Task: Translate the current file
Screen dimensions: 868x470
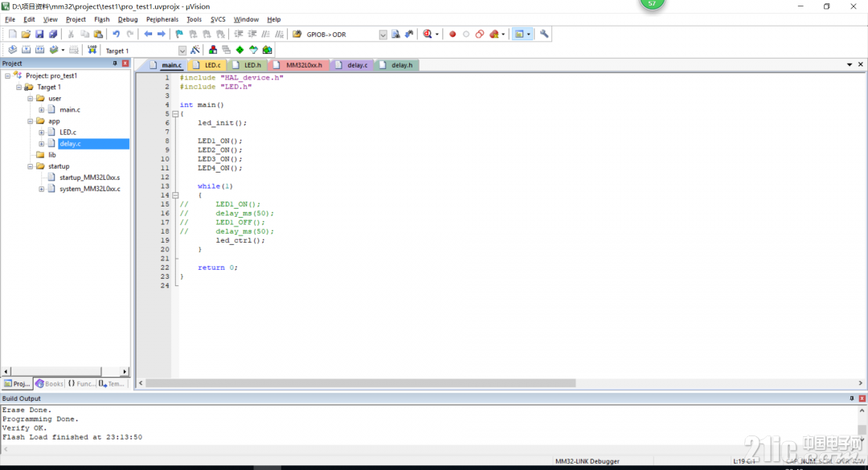Action: (x=12, y=51)
